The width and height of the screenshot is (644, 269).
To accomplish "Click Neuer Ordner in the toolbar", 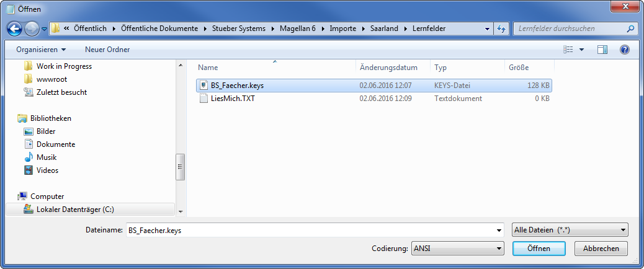I will click(x=107, y=50).
